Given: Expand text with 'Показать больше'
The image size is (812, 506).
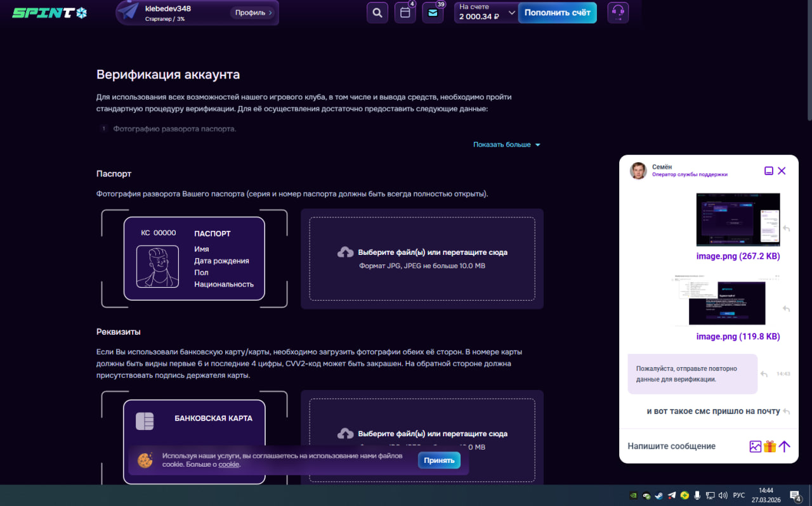Looking at the screenshot, I should tap(506, 145).
